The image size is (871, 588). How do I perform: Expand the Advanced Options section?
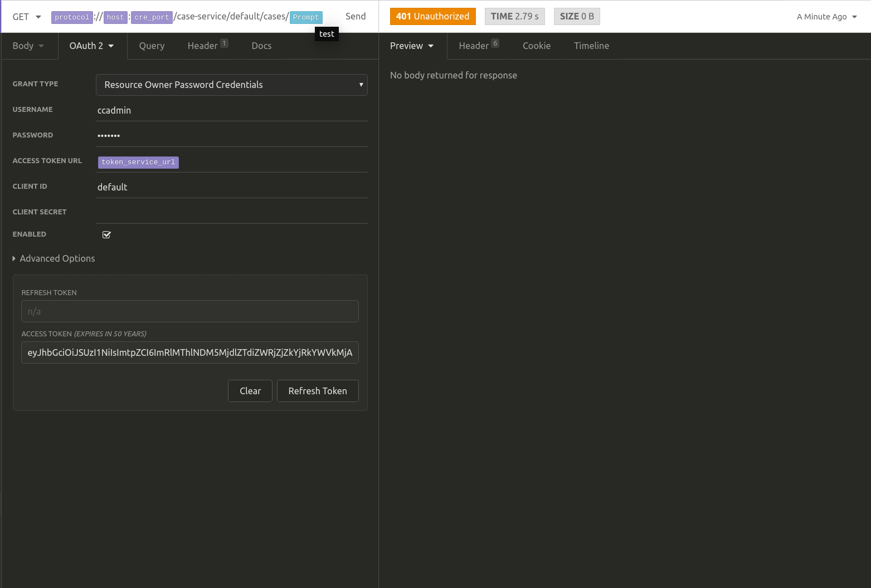[x=54, y=258]
